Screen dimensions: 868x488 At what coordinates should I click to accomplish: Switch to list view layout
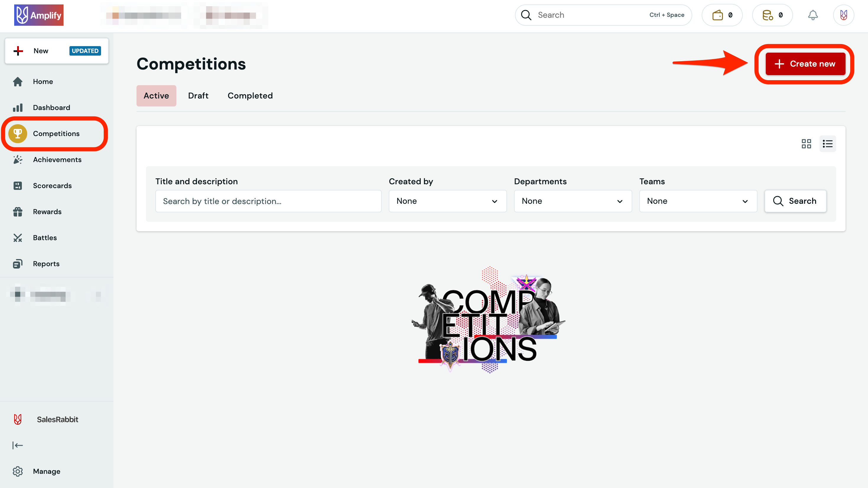click(828, 144)
